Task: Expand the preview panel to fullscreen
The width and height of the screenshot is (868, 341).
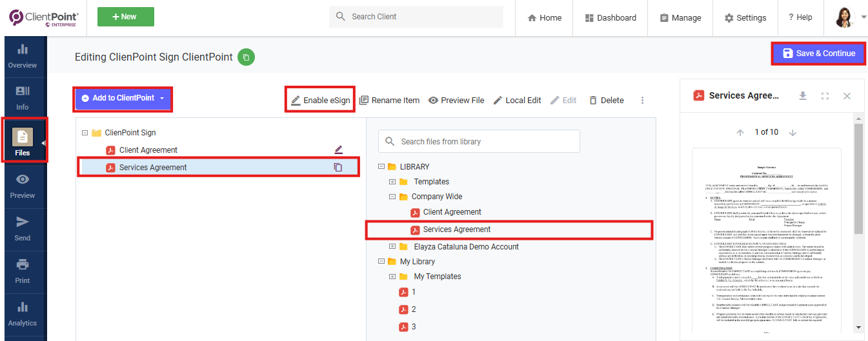Action: click(825, 95)
